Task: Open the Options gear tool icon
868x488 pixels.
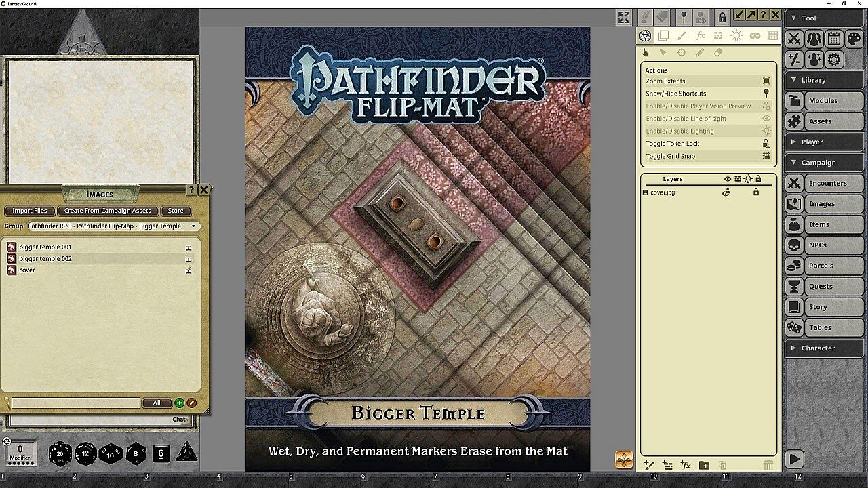Action: point(834,60)
